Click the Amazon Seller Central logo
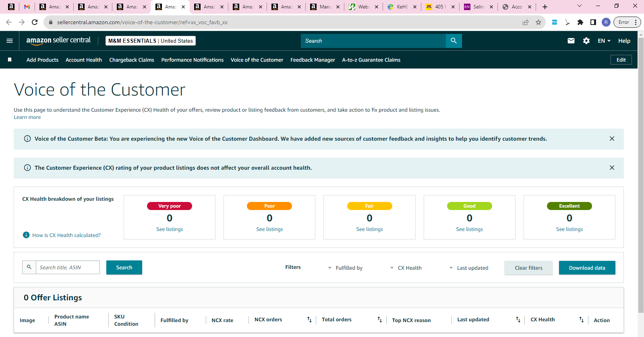 (x=58, y=40)
